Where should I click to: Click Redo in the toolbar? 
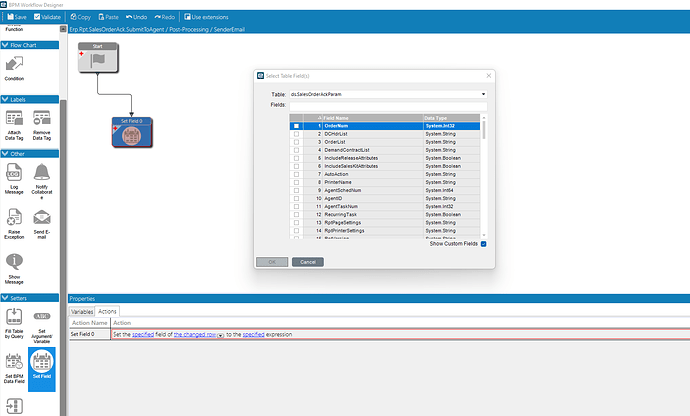[x=165, y=17]
